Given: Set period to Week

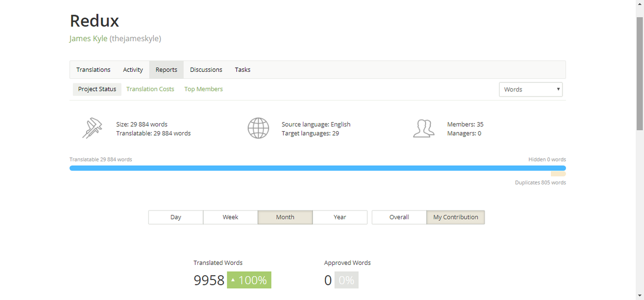Looking at the screenshot, I should click(230, 217).
